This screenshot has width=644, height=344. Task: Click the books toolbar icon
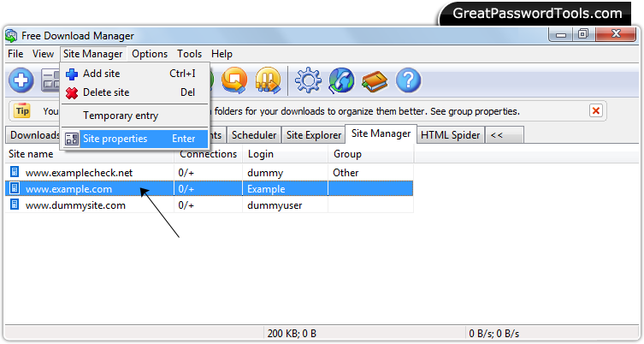click(x=375, y=81)
